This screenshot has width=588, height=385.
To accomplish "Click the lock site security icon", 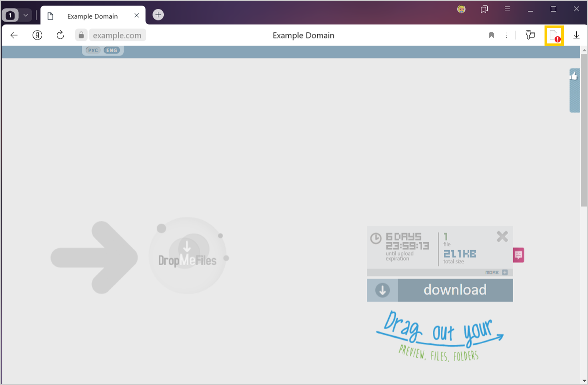I will click(x=81, y=35).
